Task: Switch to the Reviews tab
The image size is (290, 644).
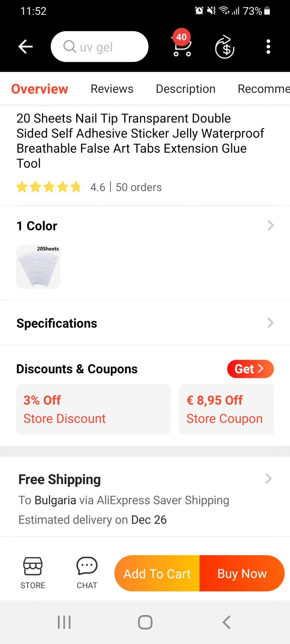Action: 112,89
